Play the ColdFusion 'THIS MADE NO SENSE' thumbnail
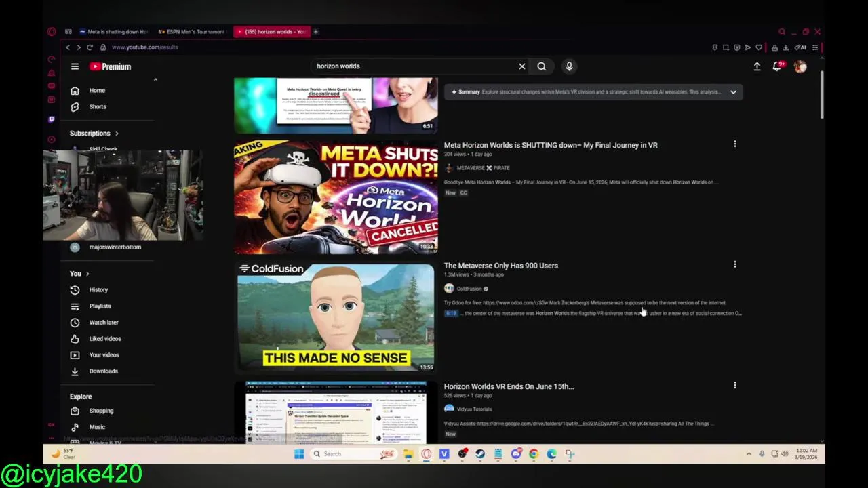The height and width of the screenshot is (488, 868). [x=336, y=318]
